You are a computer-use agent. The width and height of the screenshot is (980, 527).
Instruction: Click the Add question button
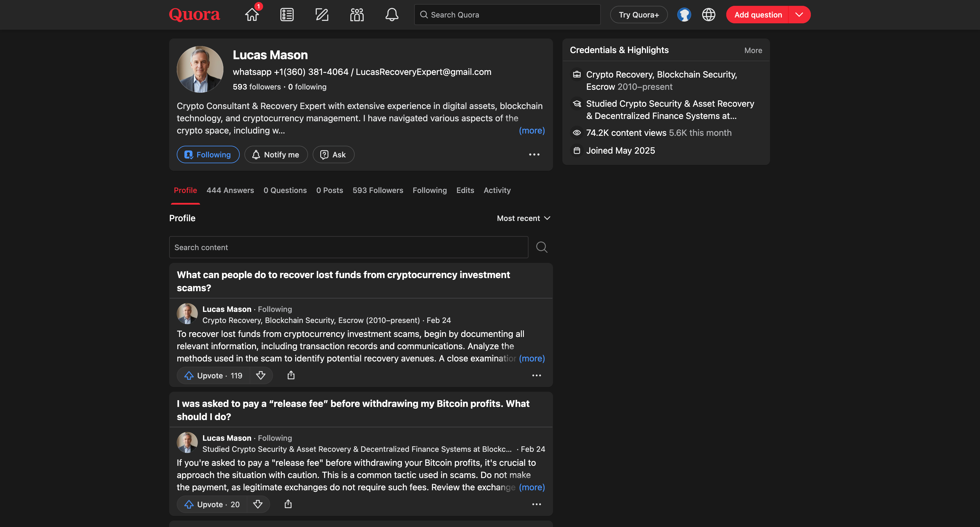pyautogui.click(x=758, y=15)
